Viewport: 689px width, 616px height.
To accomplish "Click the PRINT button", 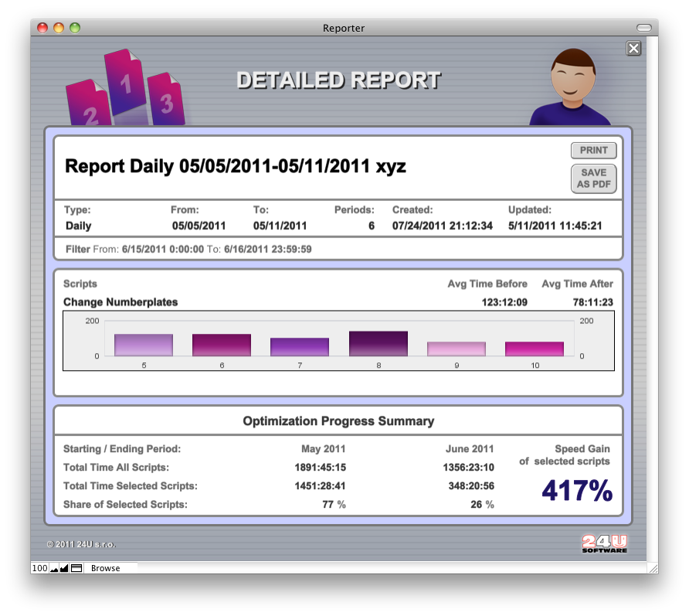I will tap(593, 151).
